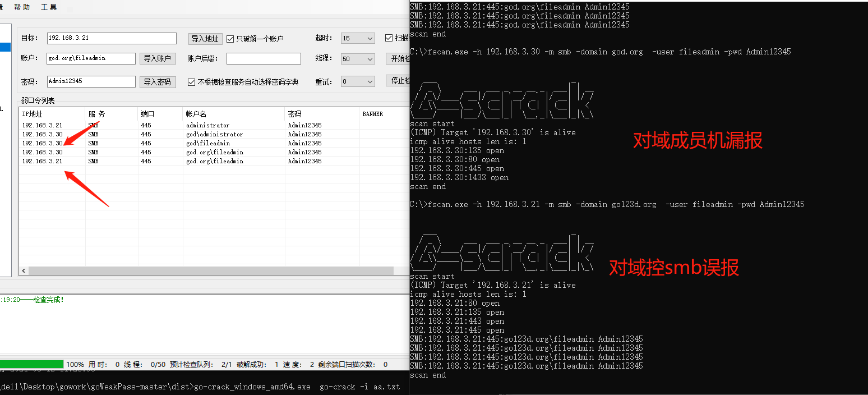Click the 导入地址 button
Screen dimensions: 868x395
205,39
